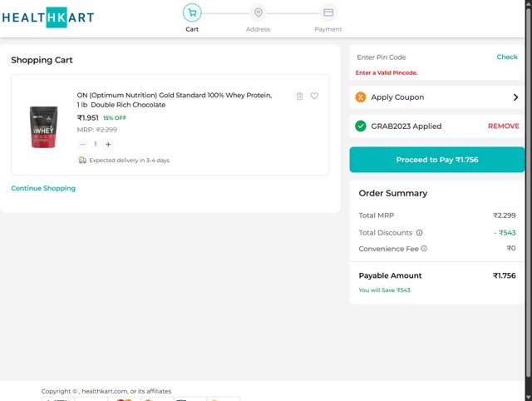This screenshot has height=401, width=532.
Task: Click the green GRAB2023 applied checkmark icon
Action: (361, 126)
